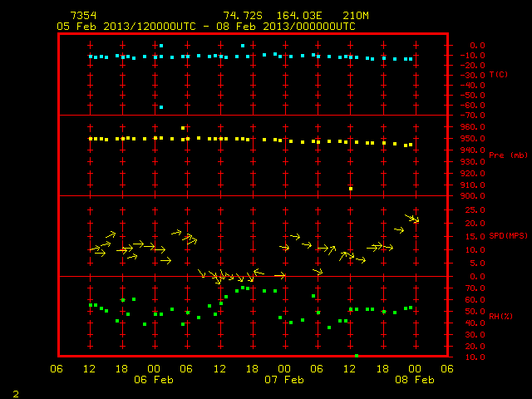Click station ID 7354 in the header
The height and width of the screenshot is (399, 532).
tap(83, 16)
